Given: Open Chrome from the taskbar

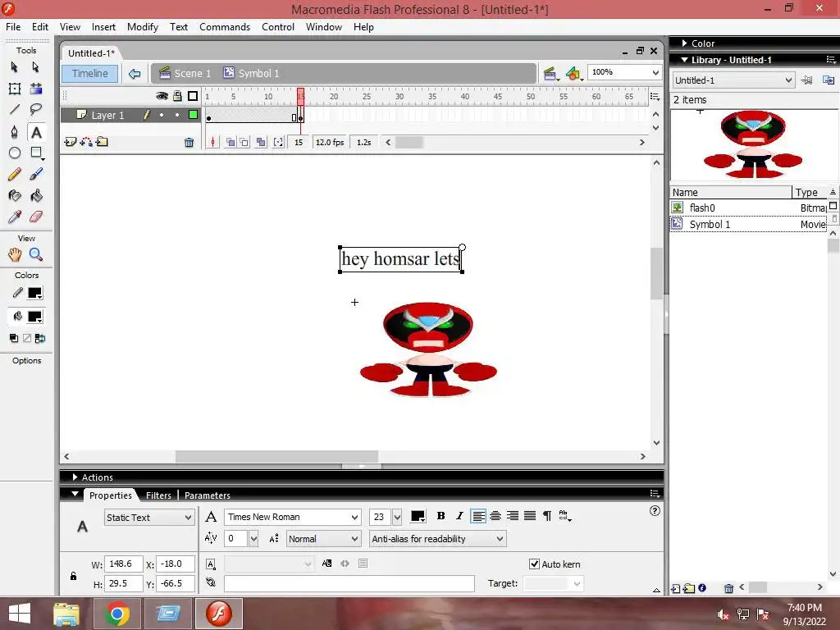Looking at the screenshot, I should click(x=116, y=614).
